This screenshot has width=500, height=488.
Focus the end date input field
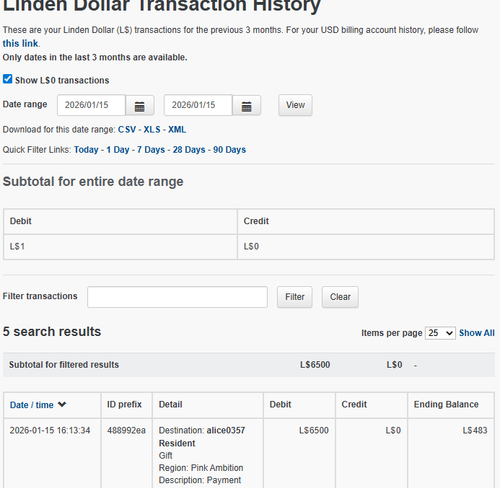[198, 105]
